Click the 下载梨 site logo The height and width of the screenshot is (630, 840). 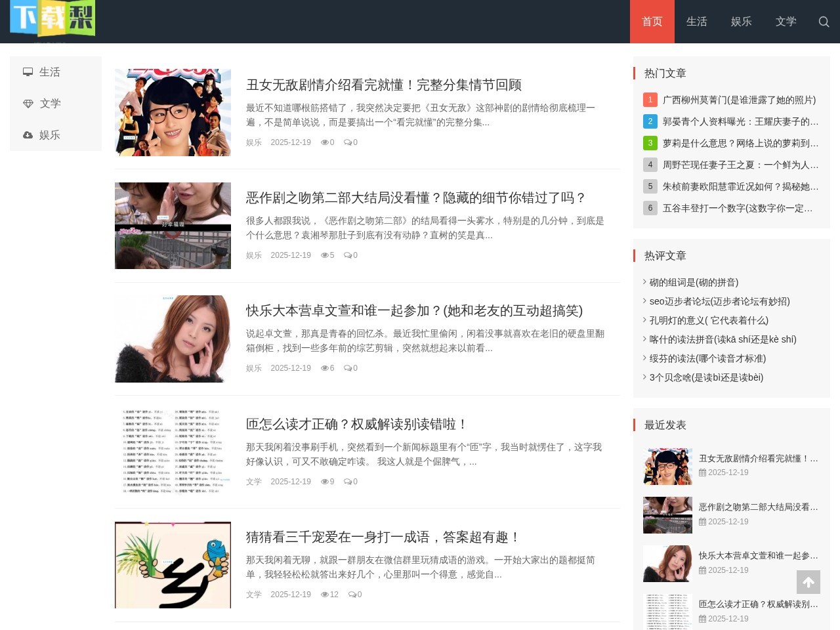pos(52,18)
